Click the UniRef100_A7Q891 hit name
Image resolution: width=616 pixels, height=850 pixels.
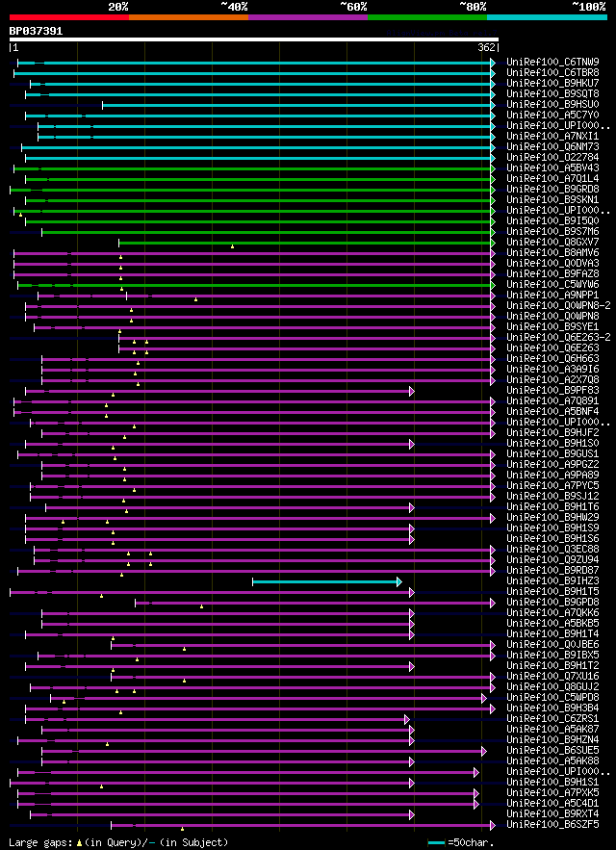552,400
